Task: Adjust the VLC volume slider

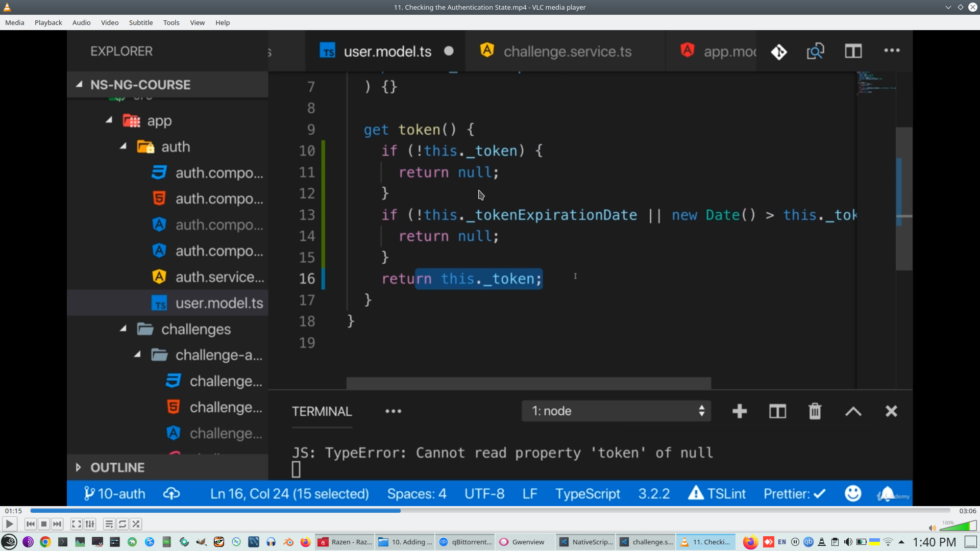Action: [x=959, y=526]
